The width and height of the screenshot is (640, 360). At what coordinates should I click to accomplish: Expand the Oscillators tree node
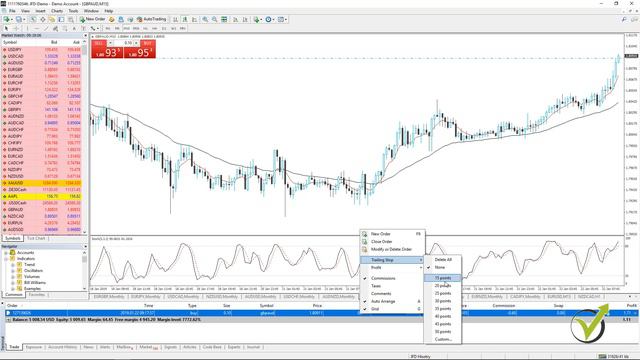click(x=12, y=271)
